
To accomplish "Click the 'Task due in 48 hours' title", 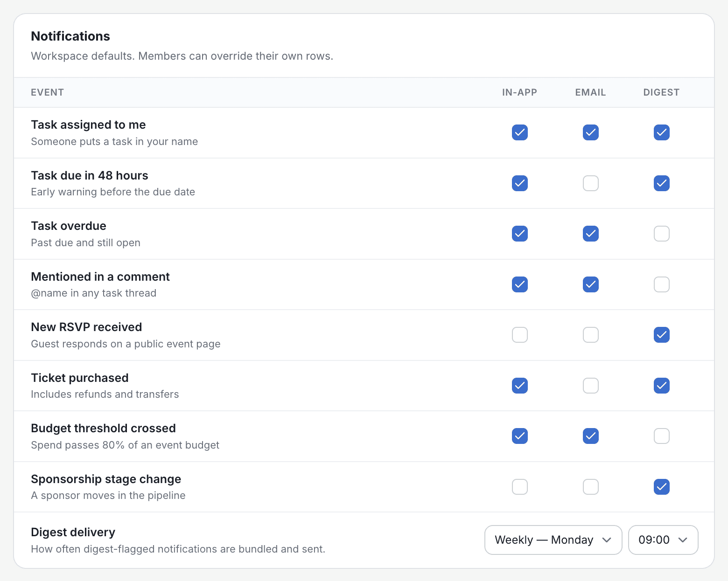I will click(x=90, y=175).
